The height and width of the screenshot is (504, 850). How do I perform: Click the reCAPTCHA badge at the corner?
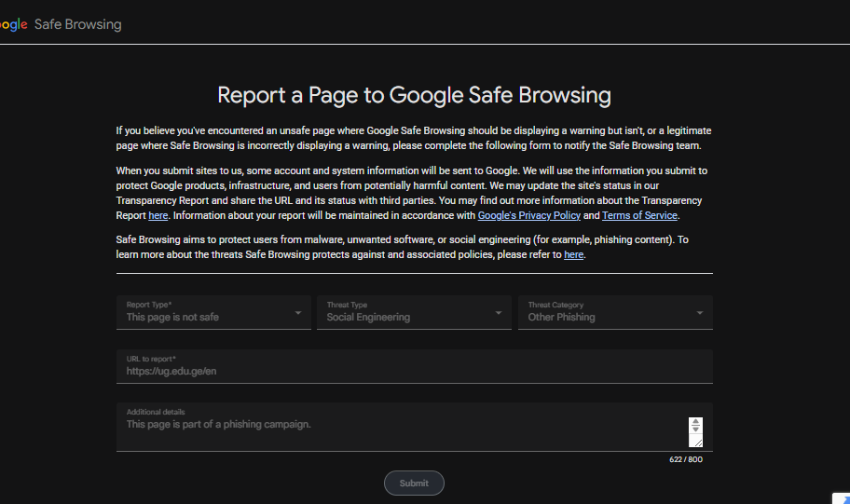pyautogui.click(x=842, y=498)
